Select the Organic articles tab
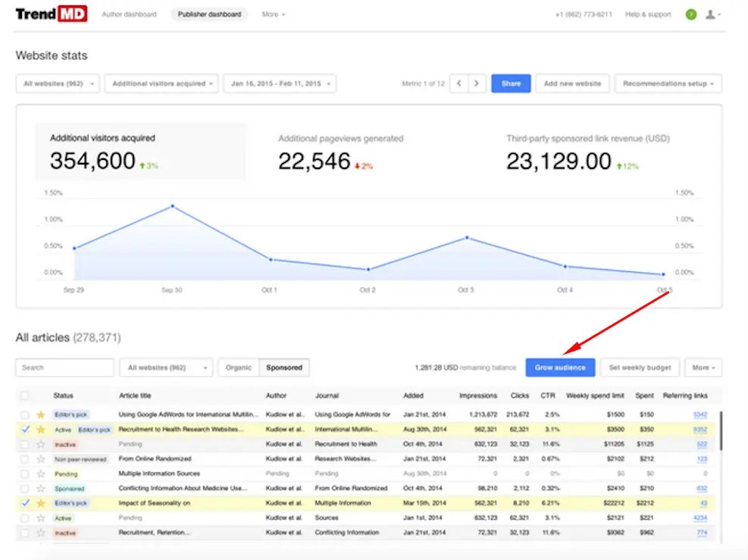This screenshot has height=560, width=748. [238, 368]
